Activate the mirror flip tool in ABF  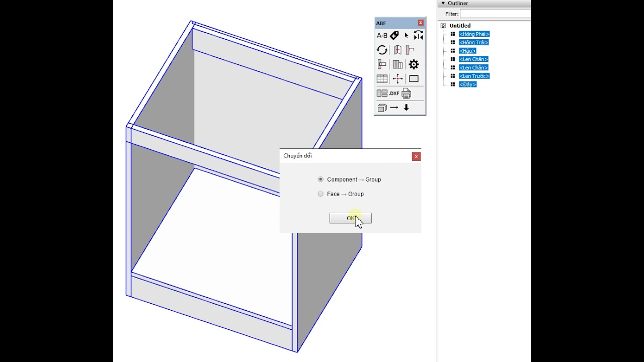click(x=419, y=35)
